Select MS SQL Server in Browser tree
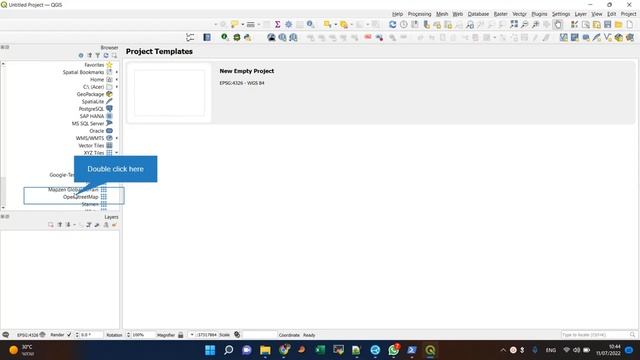The image size is (640, 360). [x=88, y=124]
